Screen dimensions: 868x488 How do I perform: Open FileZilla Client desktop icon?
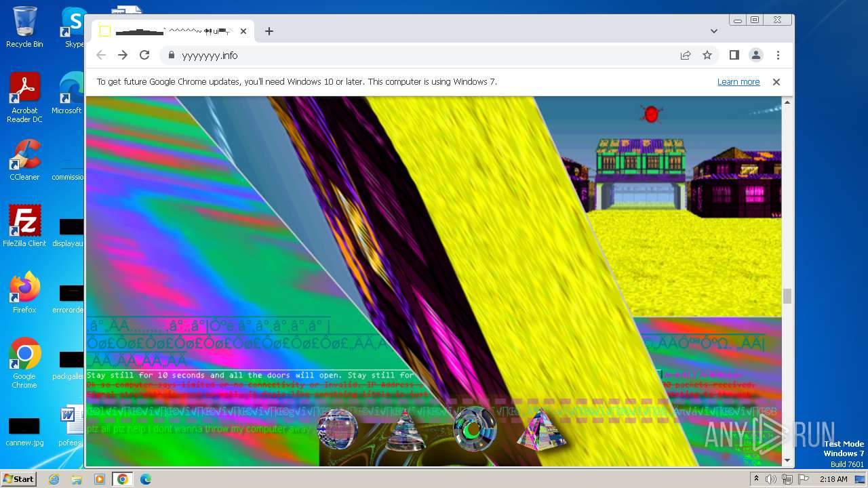click(24, 226)
